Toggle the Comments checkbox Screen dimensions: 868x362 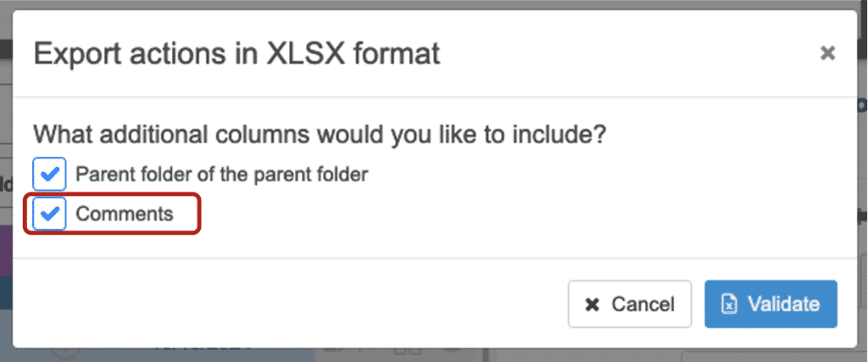pos(49,214)
